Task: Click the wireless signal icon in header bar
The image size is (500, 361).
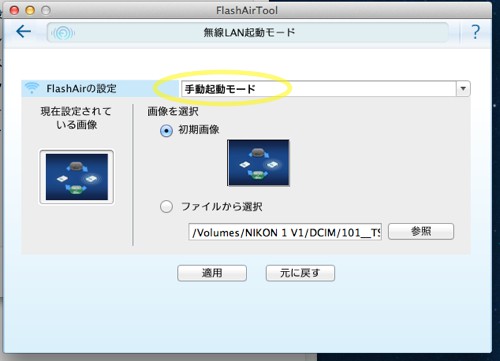Action: [63, 33]
